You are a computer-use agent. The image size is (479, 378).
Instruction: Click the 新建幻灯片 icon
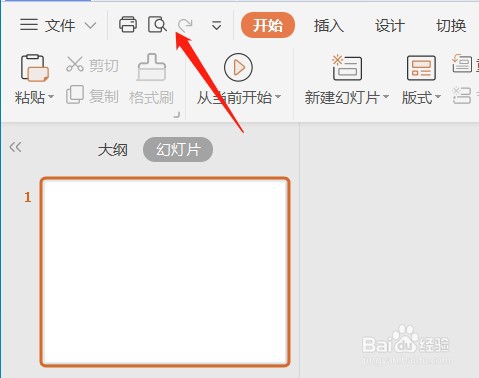(x=347, y=68)
